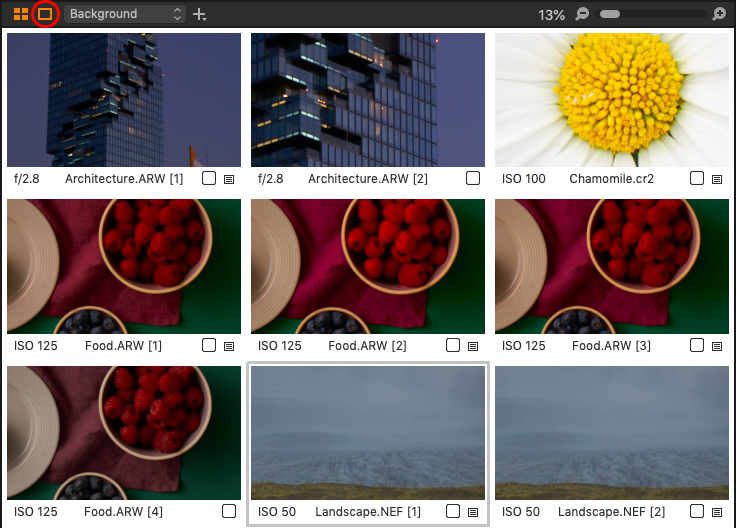Image resolution: width=736 pixels, height=528 pixels.
Task: Click the zoom in magnifier icon
Action: 719,14
